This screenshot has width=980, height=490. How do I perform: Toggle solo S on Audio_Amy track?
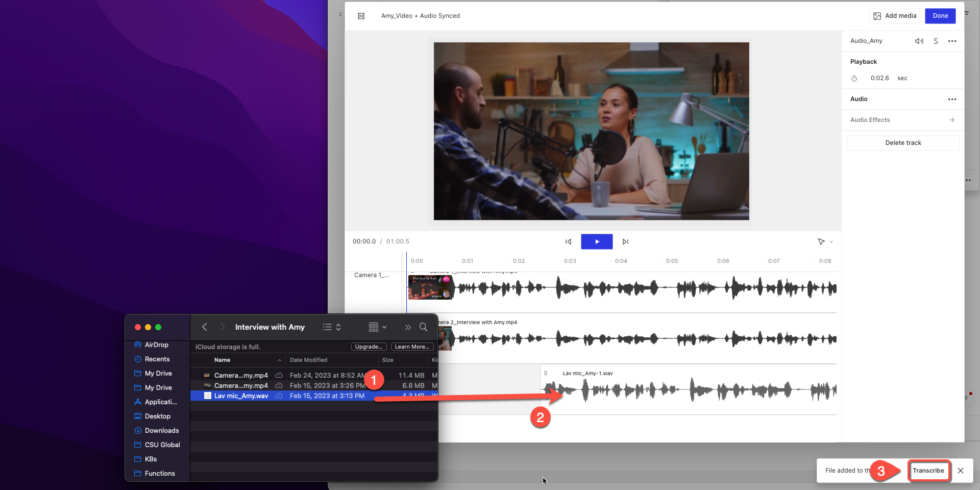(x=936, y=41)
